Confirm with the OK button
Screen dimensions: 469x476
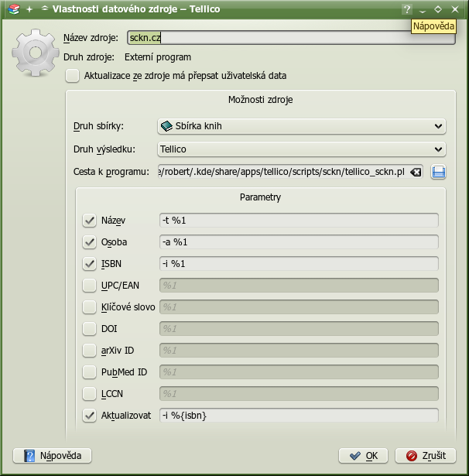tap(363, 456)
